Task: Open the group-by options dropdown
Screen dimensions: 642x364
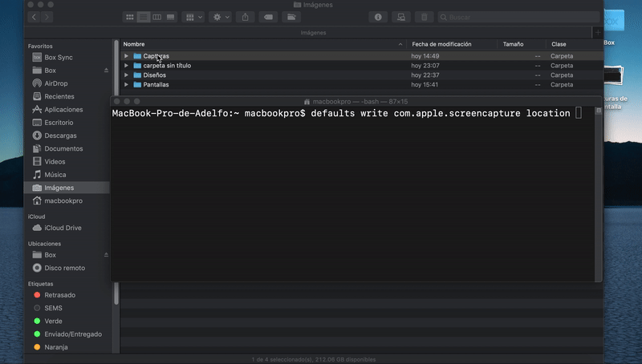Action: [193, 17]
